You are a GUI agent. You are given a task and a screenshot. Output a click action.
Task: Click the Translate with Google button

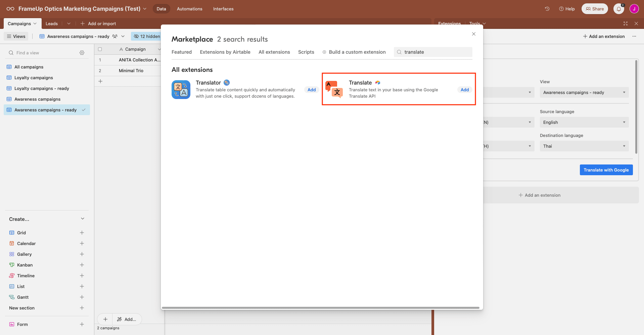pos(606,170)
